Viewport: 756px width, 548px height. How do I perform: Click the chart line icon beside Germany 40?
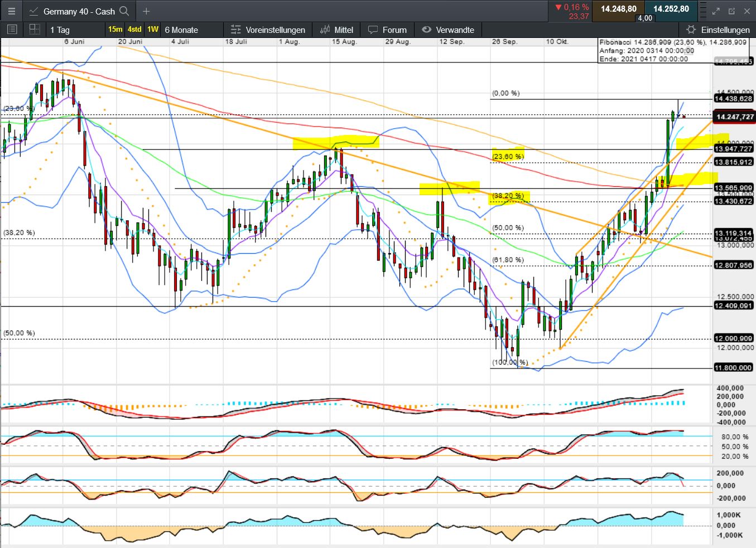point(33,11)
